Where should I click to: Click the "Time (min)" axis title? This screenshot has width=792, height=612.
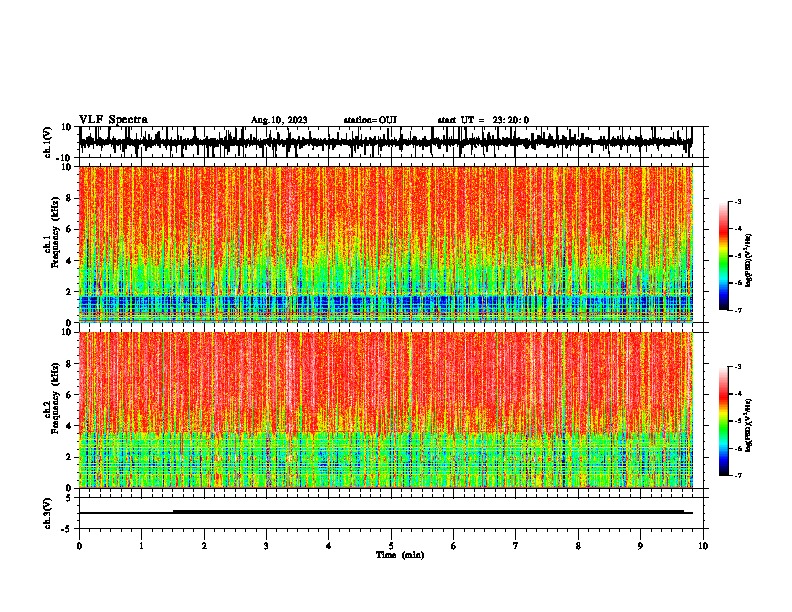(x=400, y=555)
